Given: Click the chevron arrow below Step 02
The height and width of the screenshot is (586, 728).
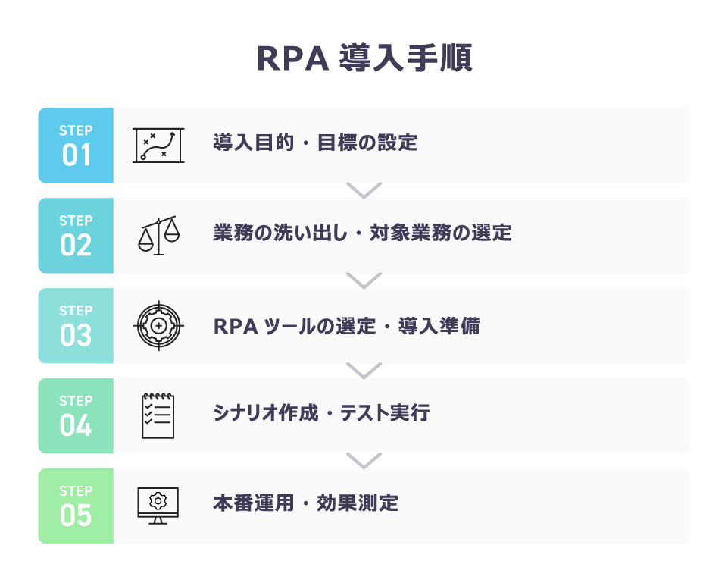Looking at the screenshot, I should (x=364, y=280).
